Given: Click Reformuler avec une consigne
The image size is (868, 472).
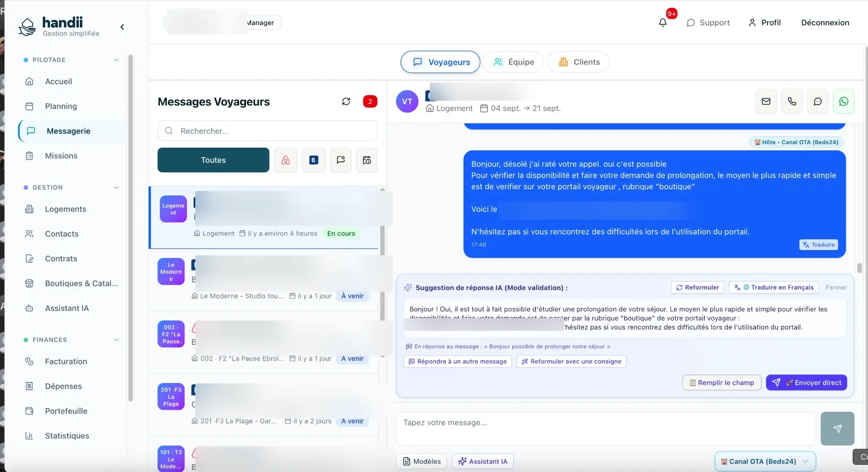Looking at the screenshot, I should (571, 361).
